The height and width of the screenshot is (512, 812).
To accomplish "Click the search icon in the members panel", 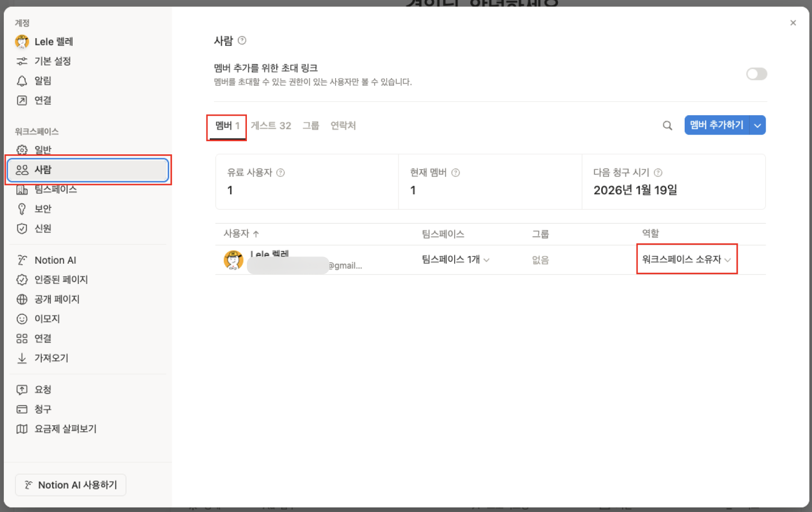I will (667, 125).
